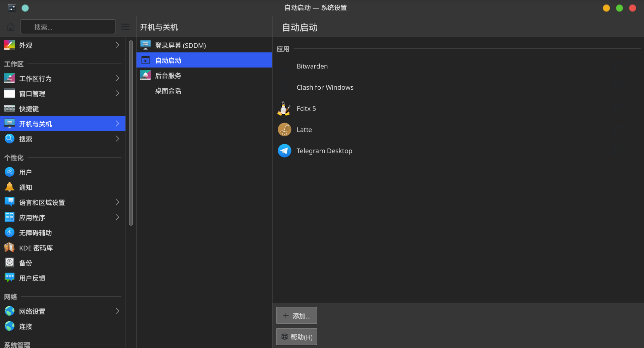Expand the 窗口管理 chevron
The image size is (644, 348).
point(117,93)
